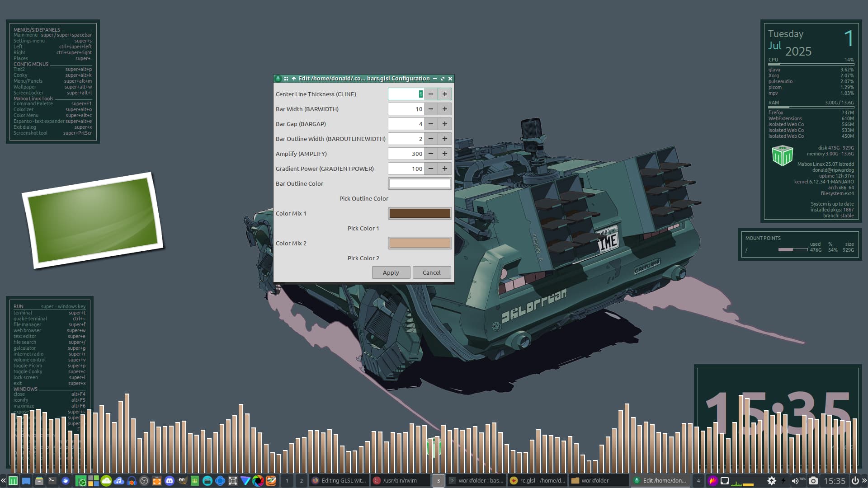This screenshot has height=488, width=868.
Task: Click the Apply button
Action: click(x=391, y=272)
